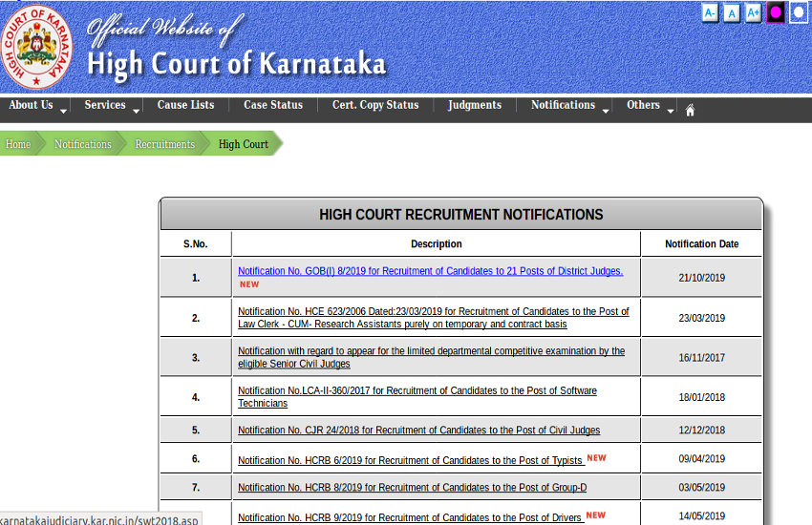Click the Karnataka High Court emblem logo

[x=38, y=47]
